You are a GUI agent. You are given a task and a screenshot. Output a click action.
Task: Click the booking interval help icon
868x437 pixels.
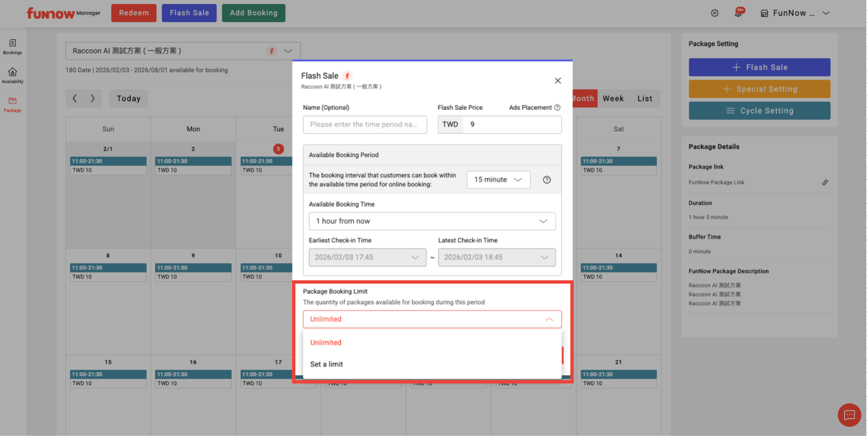(x=547, y=180)
